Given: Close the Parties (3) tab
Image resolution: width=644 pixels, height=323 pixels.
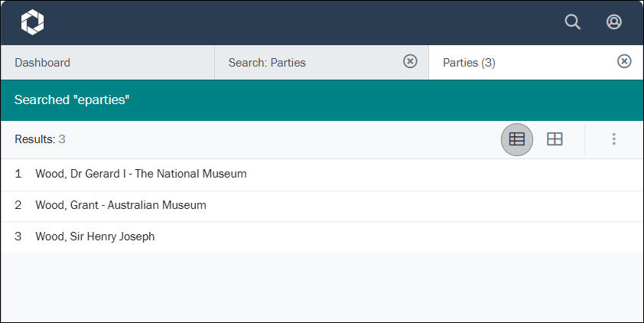Looking at the screenshot, I should pyautogui.click(x=624, y=62).
